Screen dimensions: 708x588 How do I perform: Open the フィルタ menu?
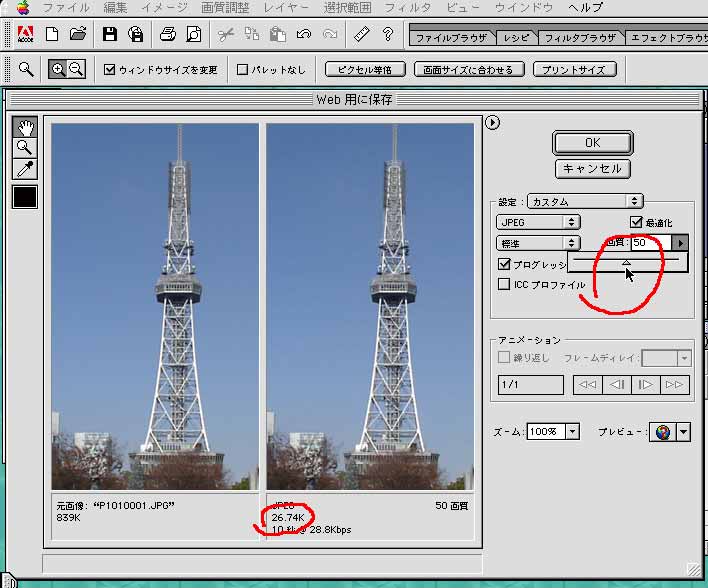[408, 7]
